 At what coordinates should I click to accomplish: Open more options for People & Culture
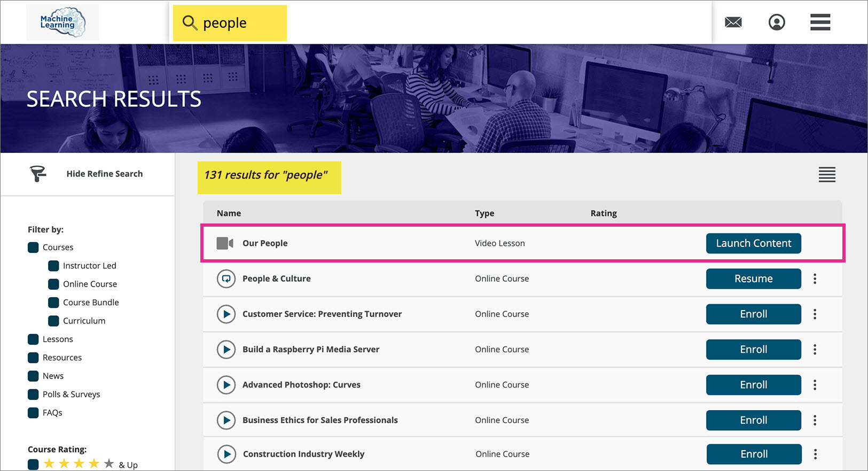click(815, 279)
